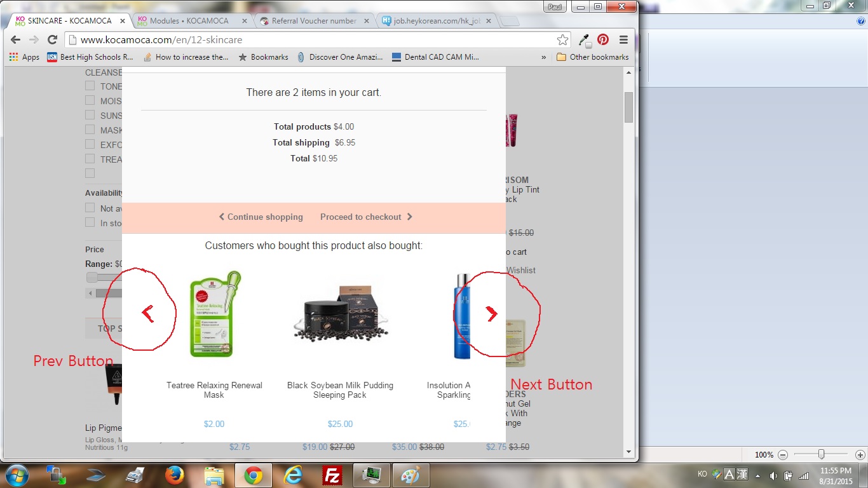Image resolution: width=868 pixels, height=488 pixels.
Task: Open FileZilla from the taskbar
Action: 332,475
